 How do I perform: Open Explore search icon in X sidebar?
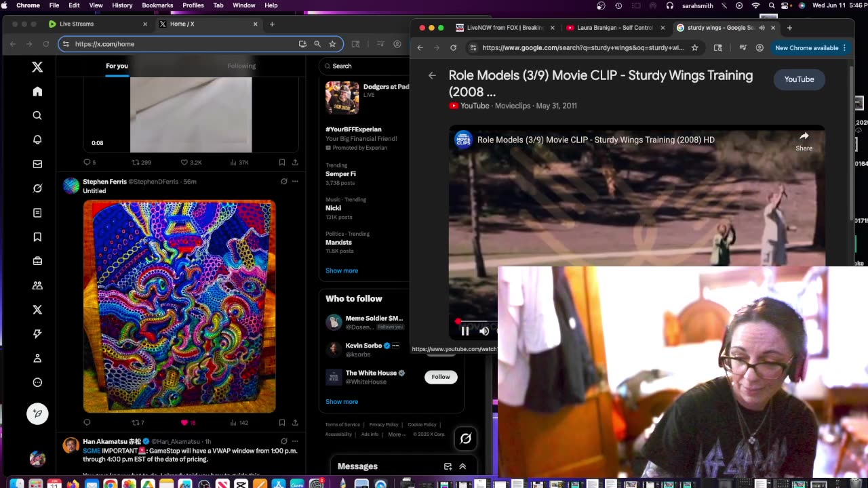tap(37, 115)
